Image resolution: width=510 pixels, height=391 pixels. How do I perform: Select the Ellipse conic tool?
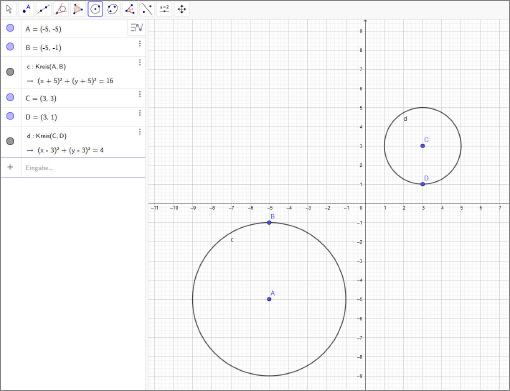112,9
